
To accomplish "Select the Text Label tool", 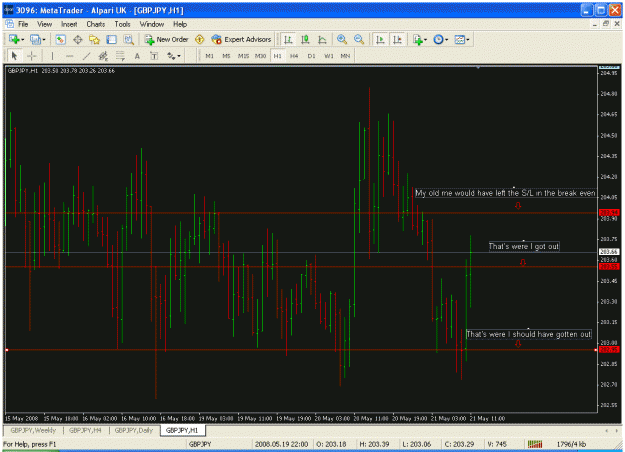I will [154, 56].
